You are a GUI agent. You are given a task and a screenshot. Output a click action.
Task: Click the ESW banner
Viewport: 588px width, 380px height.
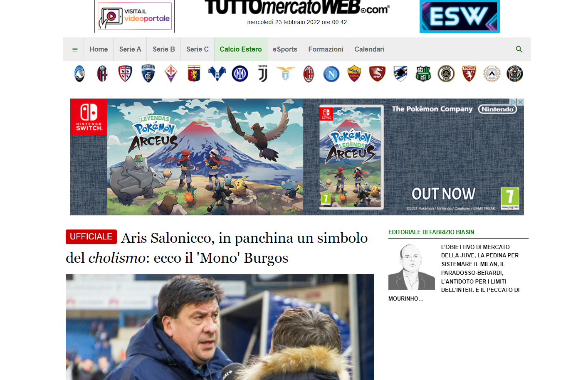460,16
